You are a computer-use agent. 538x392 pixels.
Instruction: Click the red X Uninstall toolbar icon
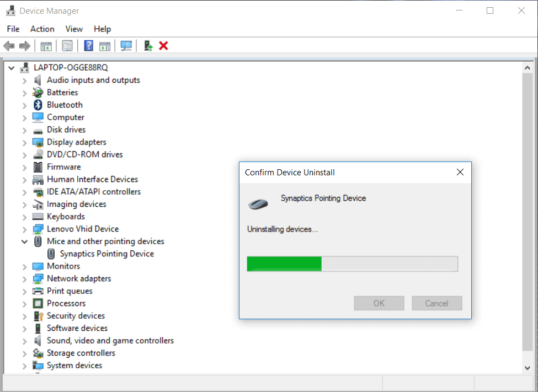point(163,46)
